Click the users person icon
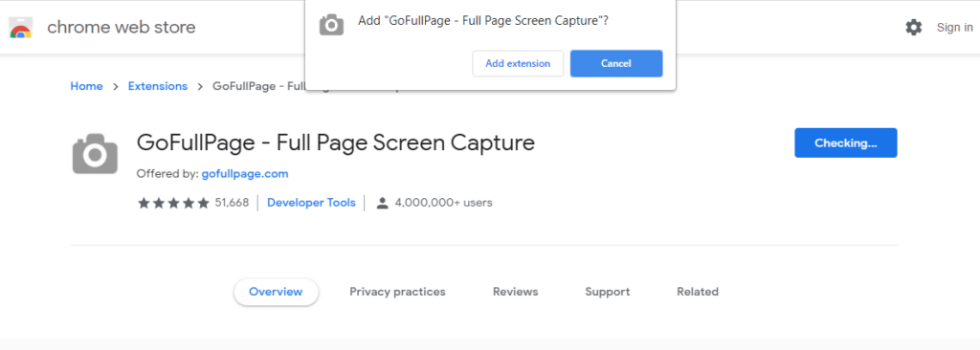Viewport: 980px width, 350px height. tap(383, 203)
